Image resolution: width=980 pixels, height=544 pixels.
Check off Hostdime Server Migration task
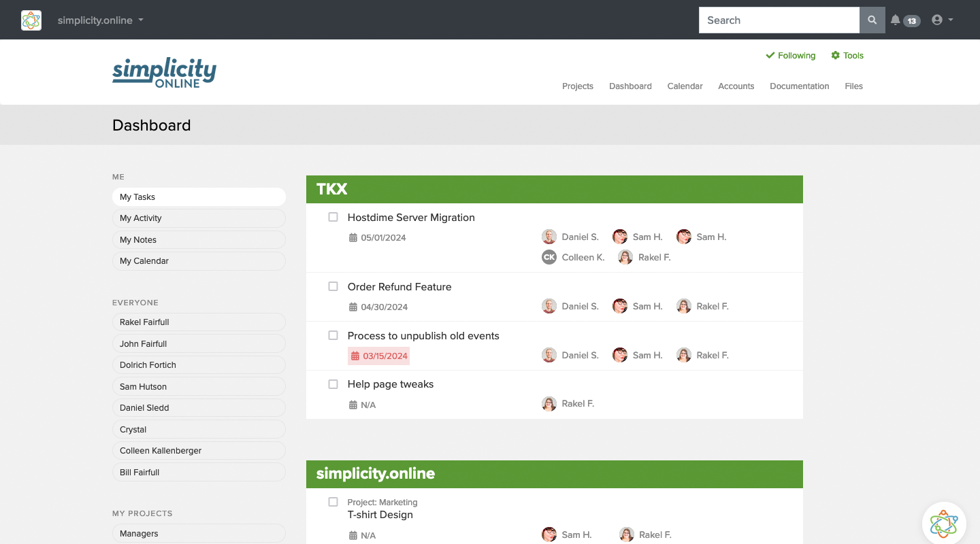(x=333, y=218)
